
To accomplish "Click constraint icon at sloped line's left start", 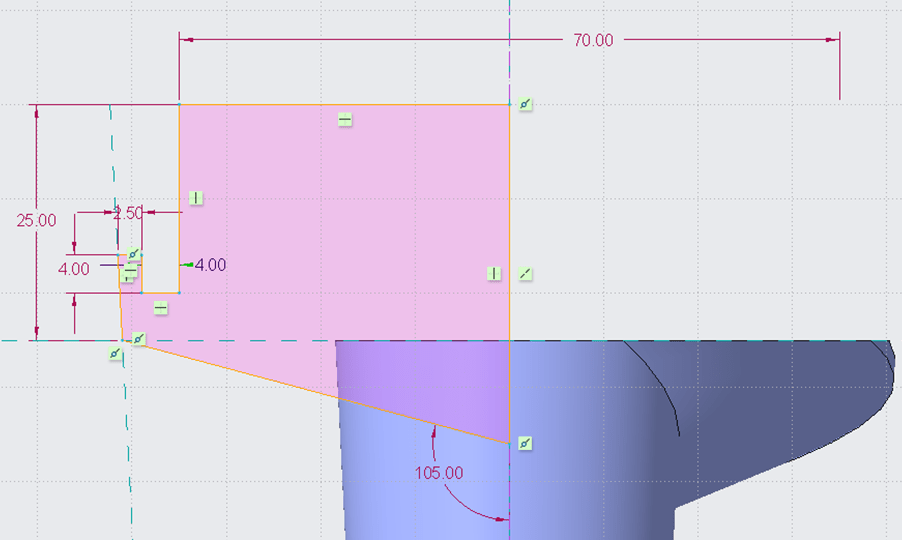I will (139, 340).
